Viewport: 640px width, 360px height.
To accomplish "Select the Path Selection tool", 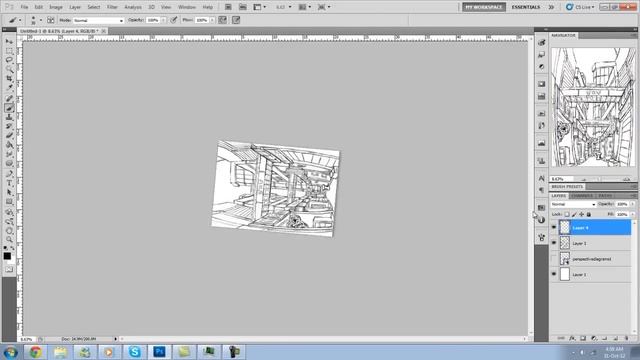I will click(9, 193).
